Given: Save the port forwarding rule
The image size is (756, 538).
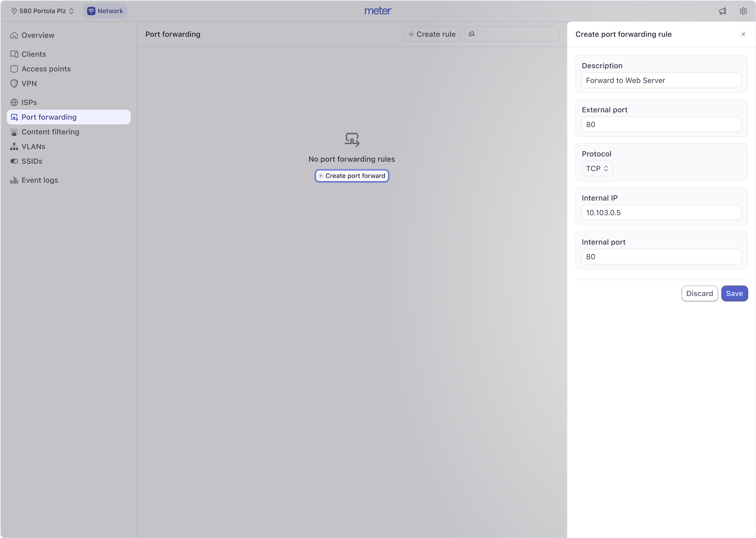Looking at the screenshot, I should tap(734, 293).
